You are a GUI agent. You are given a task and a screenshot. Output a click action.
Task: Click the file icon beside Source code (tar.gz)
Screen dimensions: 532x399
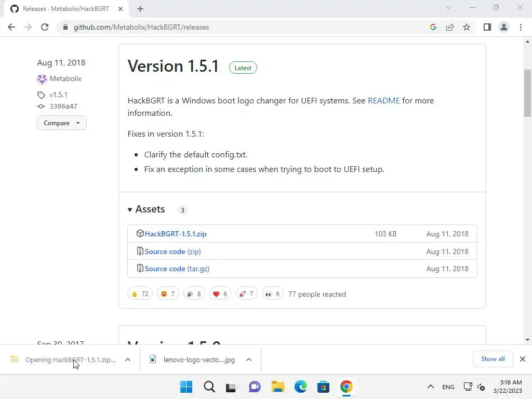tap(140, 269)
